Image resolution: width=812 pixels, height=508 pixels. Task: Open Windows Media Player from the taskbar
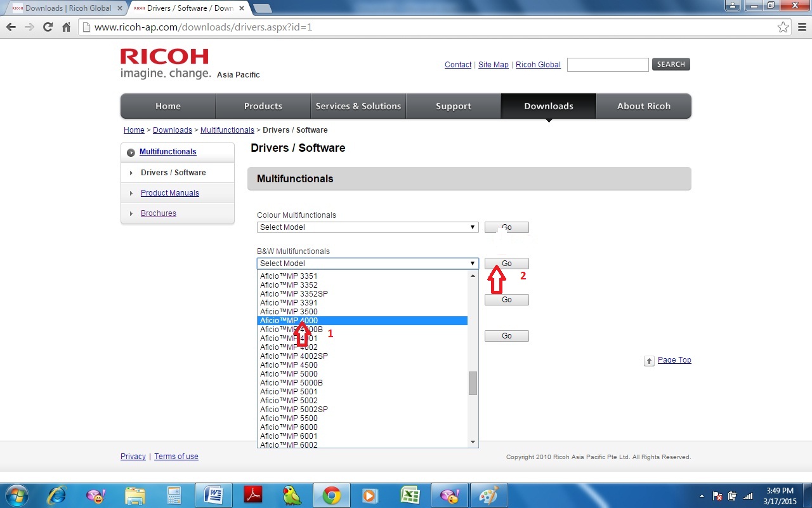pos(370,495)
